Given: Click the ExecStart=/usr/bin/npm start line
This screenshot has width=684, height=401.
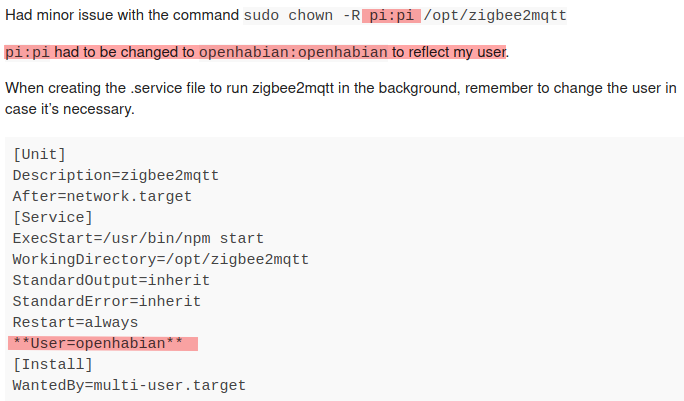Looking at the screenshot, I should [x=138, y=238].
